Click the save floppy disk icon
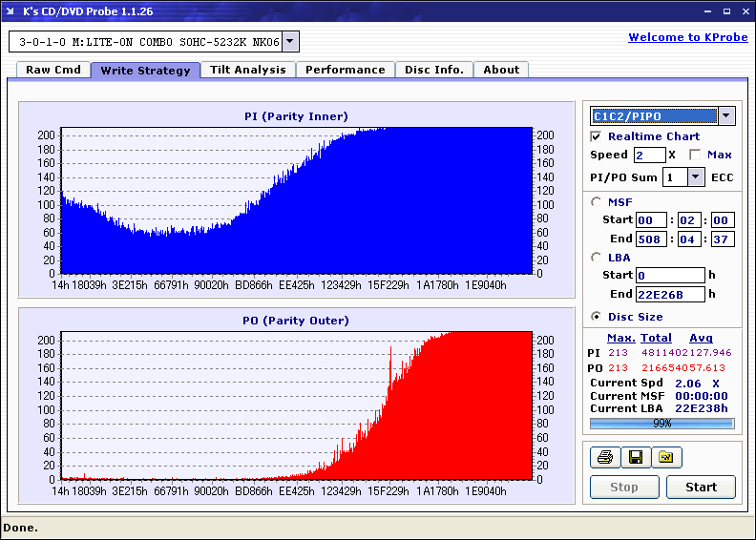This screenshot has height=540, width=756. click(x=636, y=457)
